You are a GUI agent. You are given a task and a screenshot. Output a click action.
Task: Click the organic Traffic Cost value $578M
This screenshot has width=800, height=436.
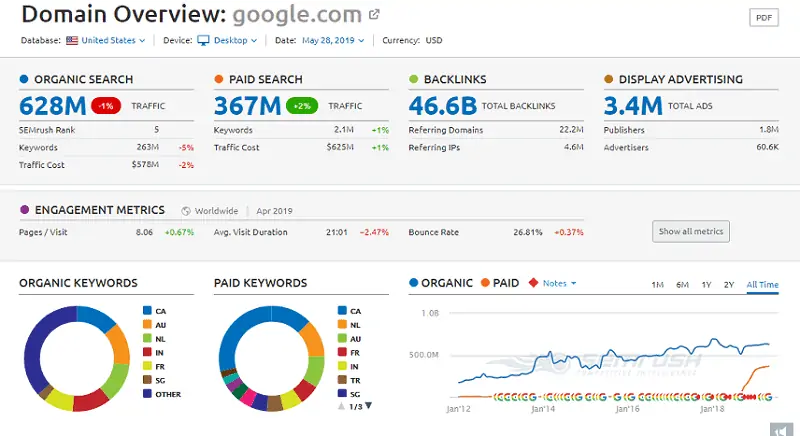pyautogui.click(x=145, y=165)
